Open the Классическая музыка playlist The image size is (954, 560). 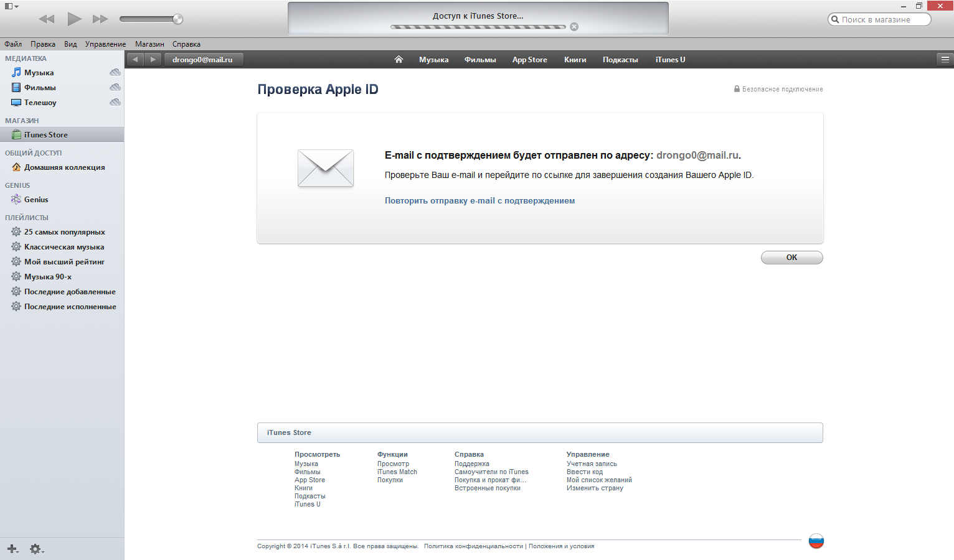coord(64,247)
